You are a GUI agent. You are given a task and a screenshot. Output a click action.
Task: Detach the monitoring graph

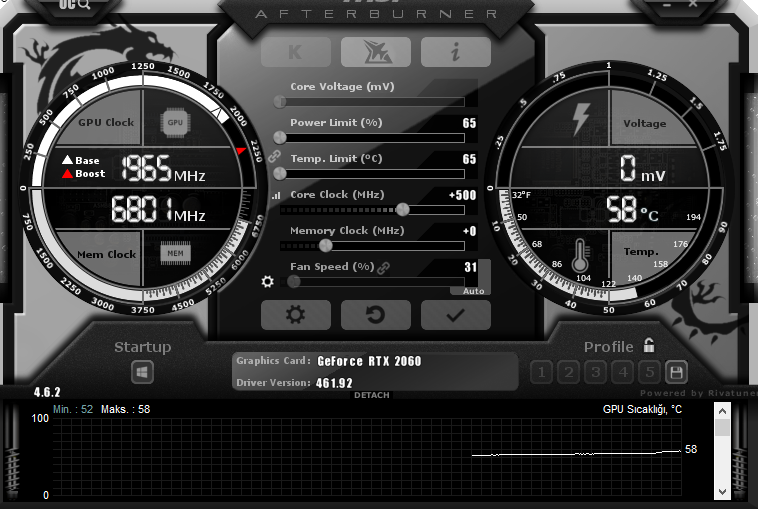pos(371,395)
